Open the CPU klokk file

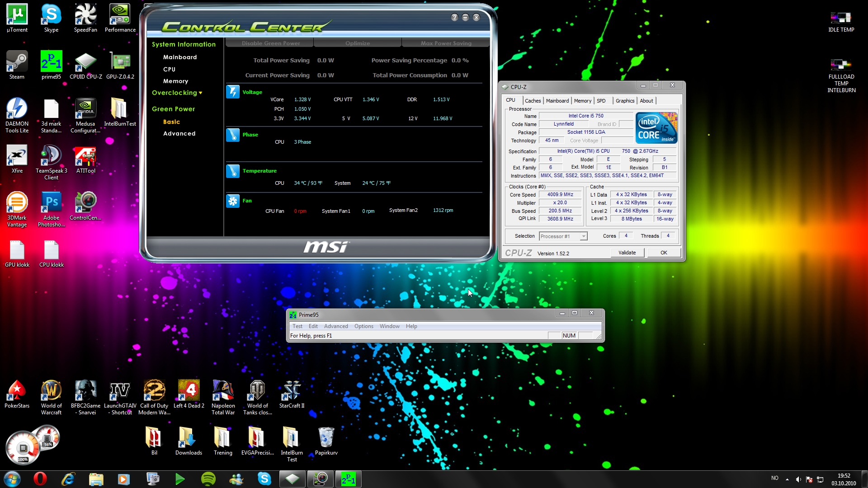tap(51, 253)
